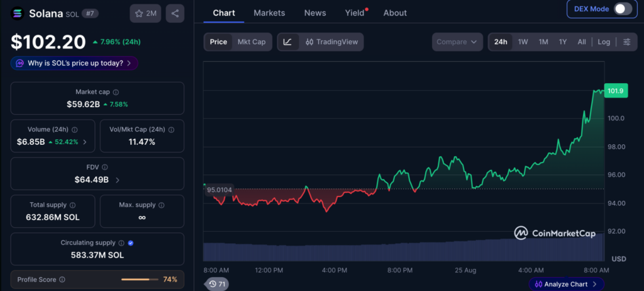Click the $59.62B market cap value
This screenshot has width=644, height=291.
(84, 104)
